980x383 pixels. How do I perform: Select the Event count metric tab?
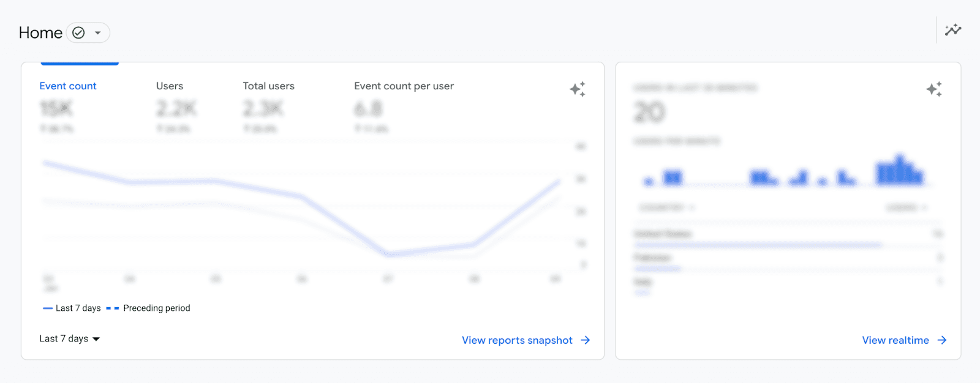click(68, 86)
